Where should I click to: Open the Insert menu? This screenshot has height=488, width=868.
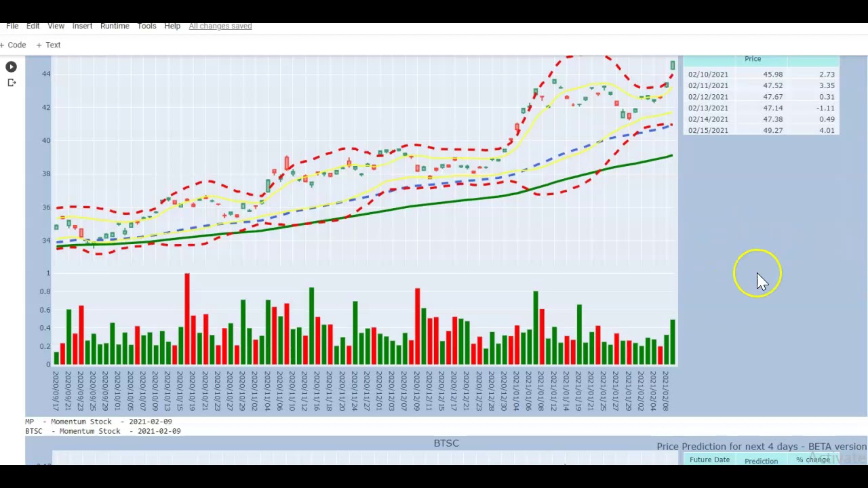click(82, 26)
